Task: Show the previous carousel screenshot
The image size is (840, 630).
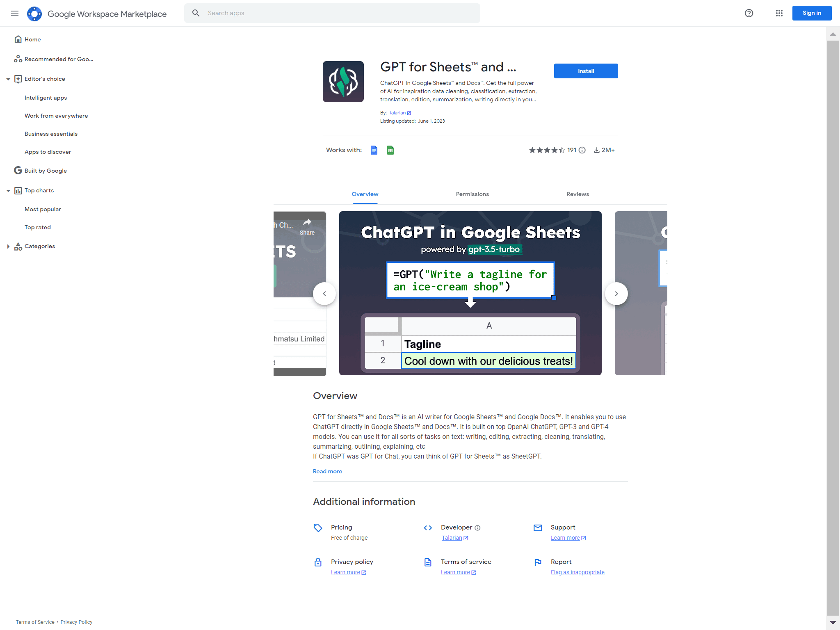Action: pyautogui.click(x=324, y=294)
